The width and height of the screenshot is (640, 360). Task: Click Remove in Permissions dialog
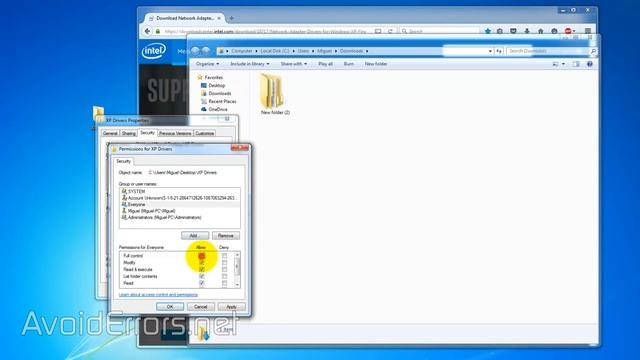click(x=226, y=236)
